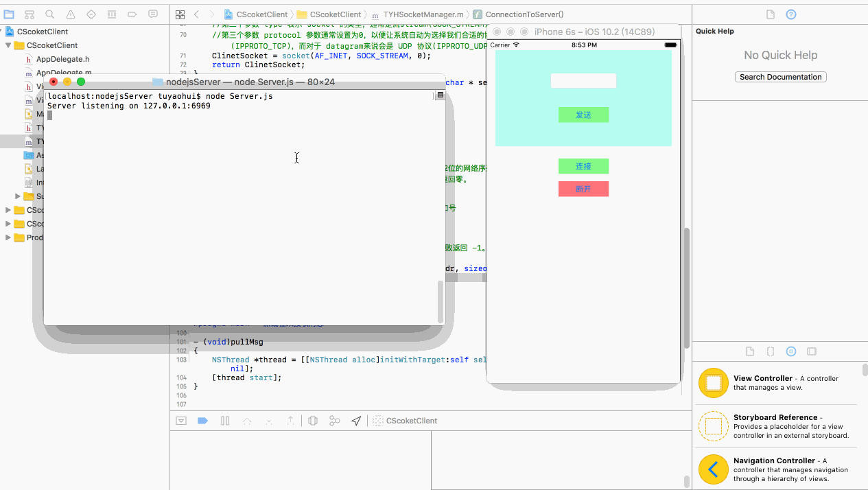The width and height of the screenshot is (868, 490).
Task: Toggle breakpoints with the blue arrow icon
Action: (x=202, y=420)
